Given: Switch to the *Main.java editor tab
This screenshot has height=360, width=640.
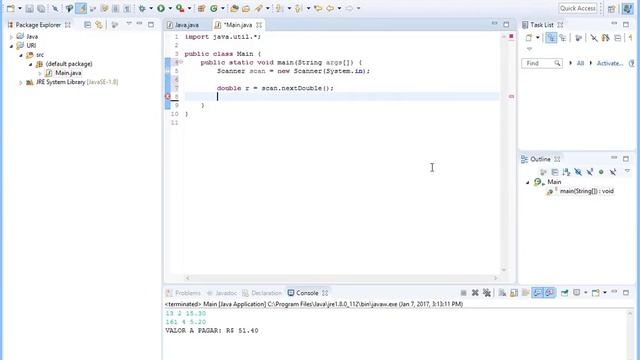Looking at the screenshot, I should 238,25.
